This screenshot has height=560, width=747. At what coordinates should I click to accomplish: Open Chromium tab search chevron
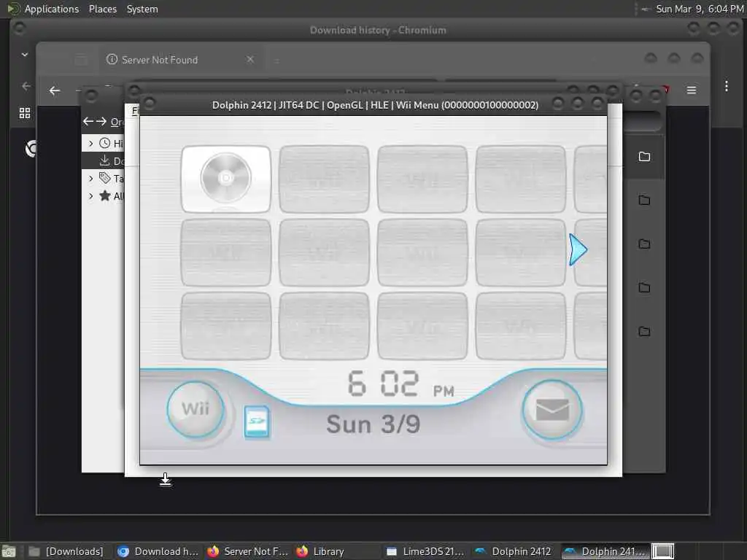click(25, 55)
